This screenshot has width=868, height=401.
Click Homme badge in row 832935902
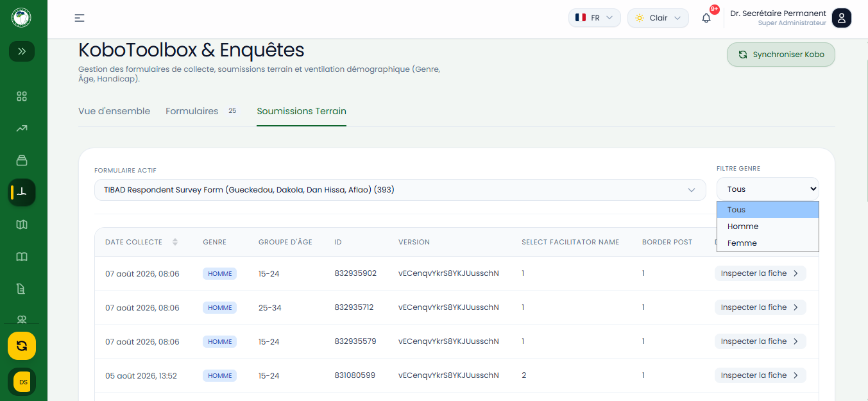click(x=219, y=274)
